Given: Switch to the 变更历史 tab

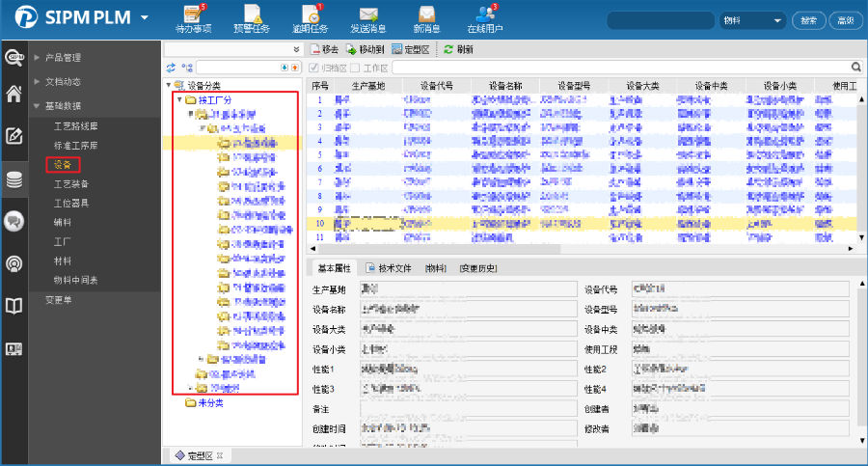Looking at the screenshot, I should click(477, 267).
